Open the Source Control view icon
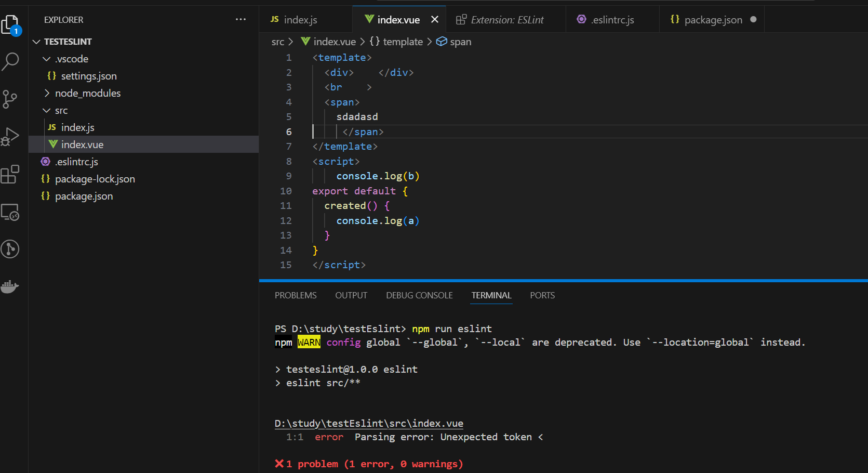868x473 pixels. pos(10,99)
